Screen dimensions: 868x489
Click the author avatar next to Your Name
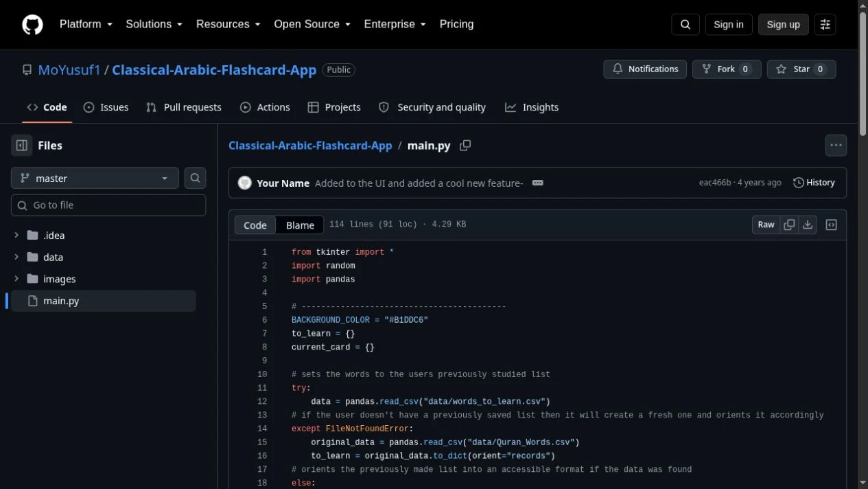click(244, 183)
